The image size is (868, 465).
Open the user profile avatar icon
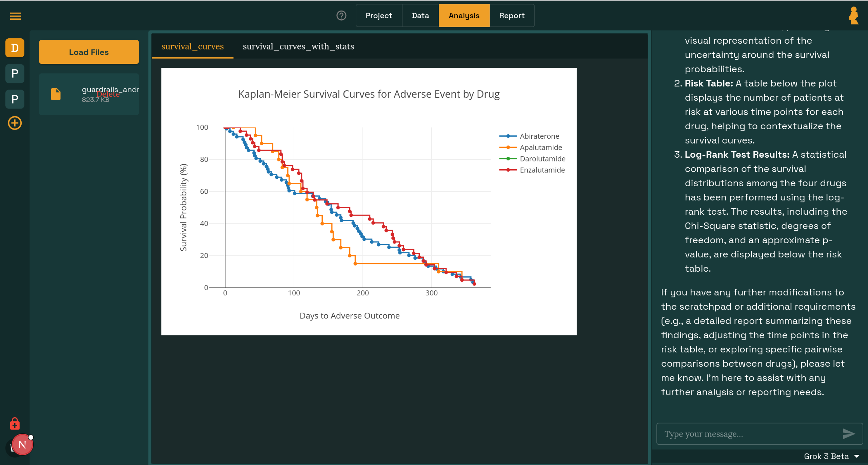point(853,16)
